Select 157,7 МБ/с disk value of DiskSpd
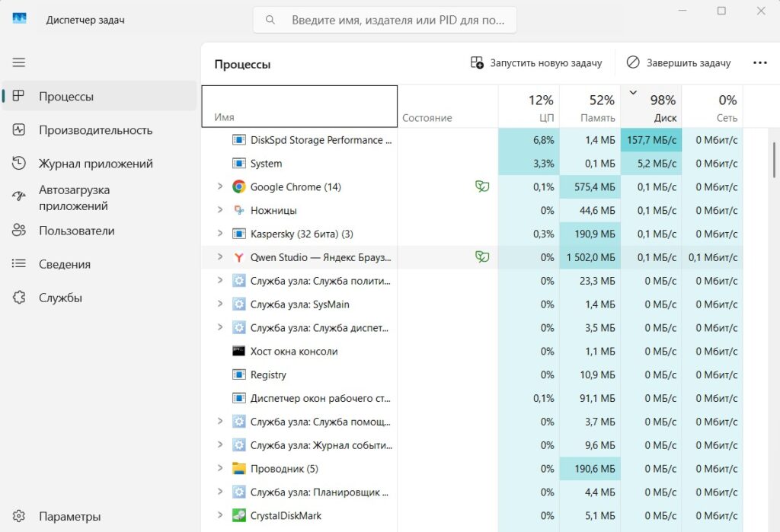This screenshot has width=780, height=532. (x=651, y=140)
